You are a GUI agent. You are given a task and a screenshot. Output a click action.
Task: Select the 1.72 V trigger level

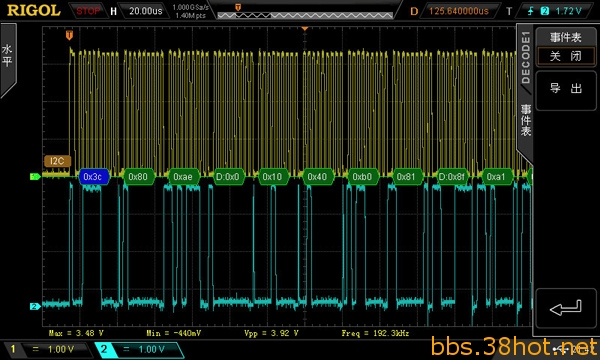click(568, 11)
